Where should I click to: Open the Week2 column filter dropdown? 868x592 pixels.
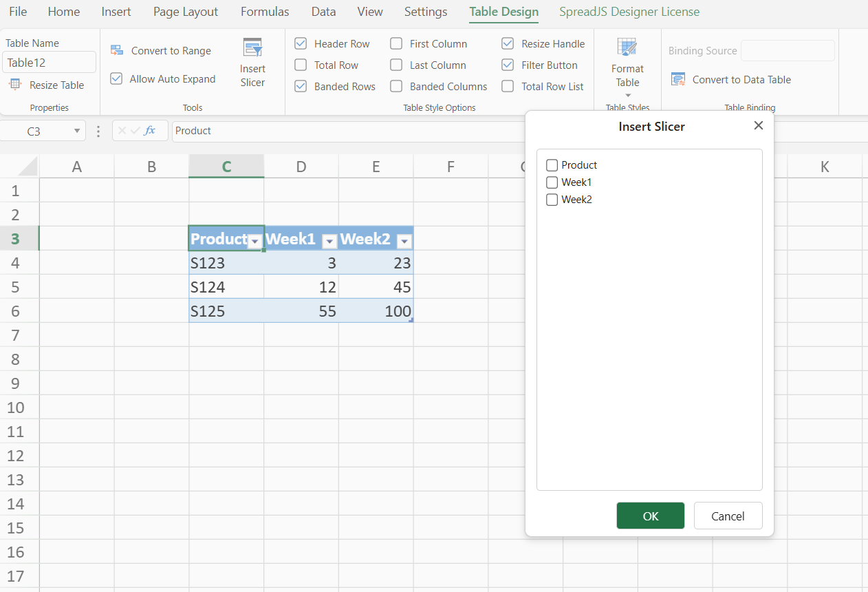(404, 240)
